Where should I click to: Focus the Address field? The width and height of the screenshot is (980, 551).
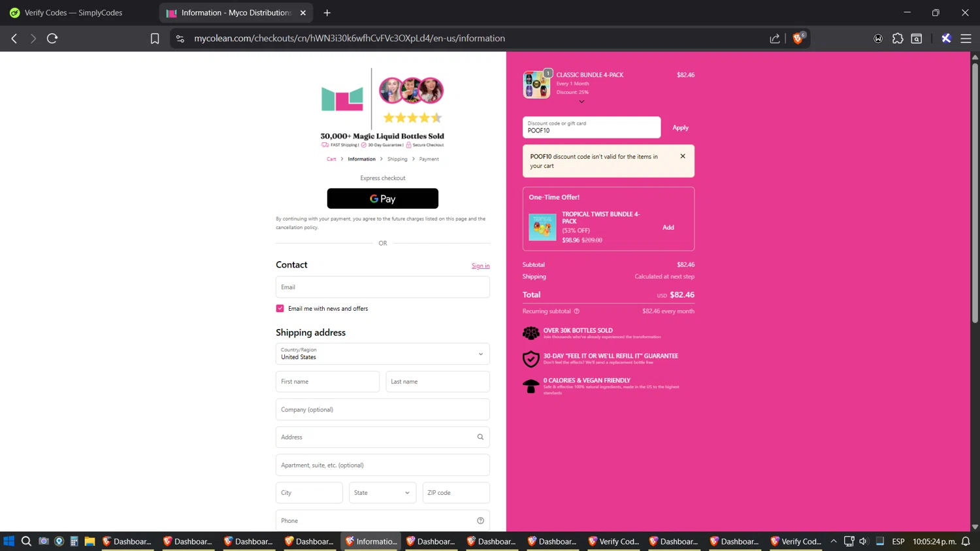coord(383,437)
